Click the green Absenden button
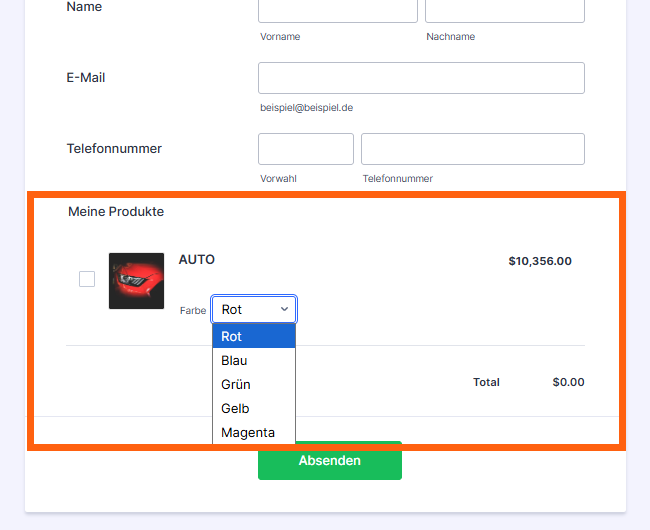650x530 pixels. tap(330, 460)
